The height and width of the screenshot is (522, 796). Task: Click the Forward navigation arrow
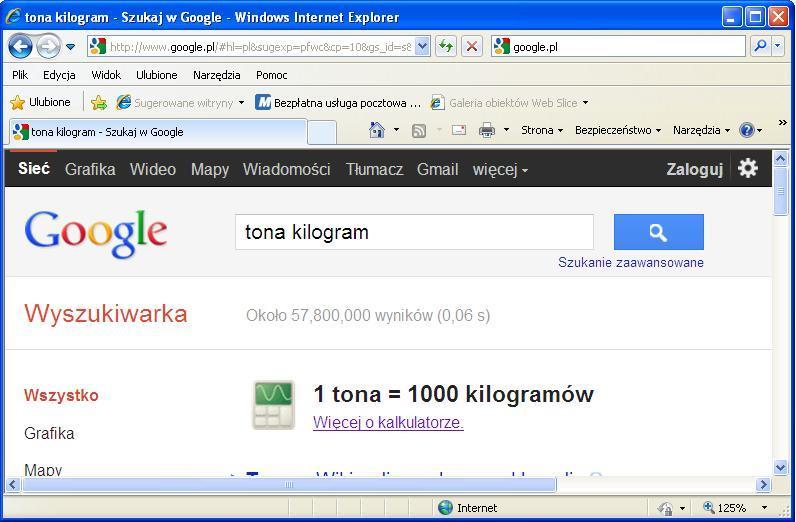(x=49, y=47)
